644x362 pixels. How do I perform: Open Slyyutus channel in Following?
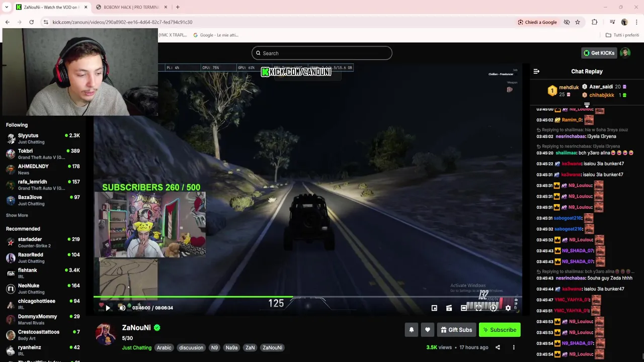coord(43,138)
